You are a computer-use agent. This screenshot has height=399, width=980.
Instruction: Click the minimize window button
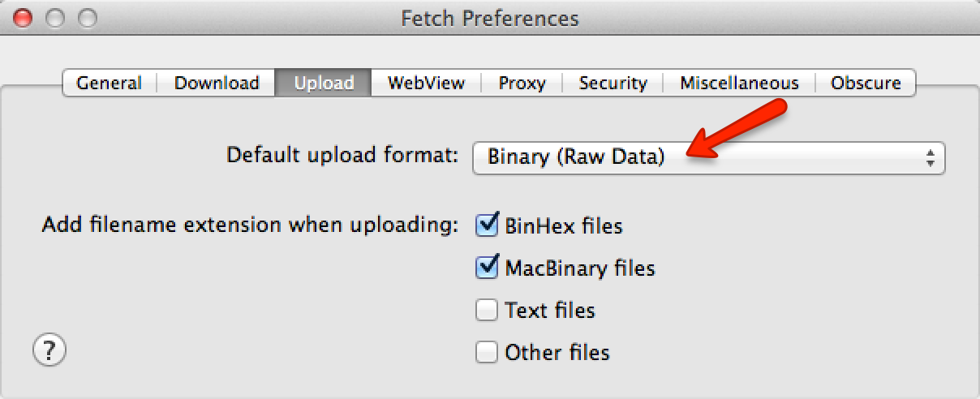(55, 17)
